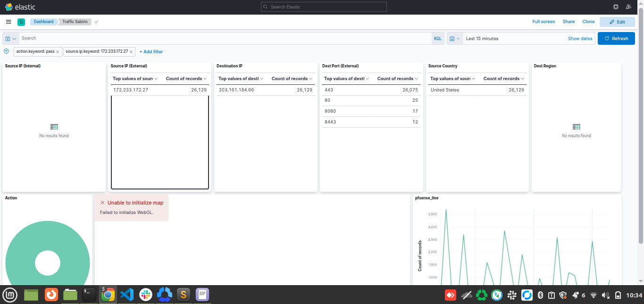This screenshot has width=644, height=304.
Task: Remove the action.keyword: pass filter
Action: click(58, 52)
